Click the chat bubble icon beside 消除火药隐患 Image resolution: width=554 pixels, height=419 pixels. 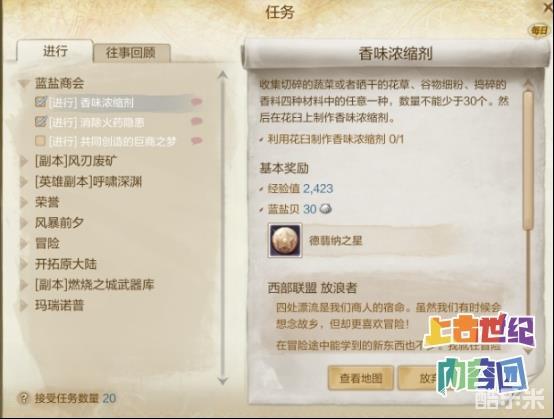click(x=196, y=122)
